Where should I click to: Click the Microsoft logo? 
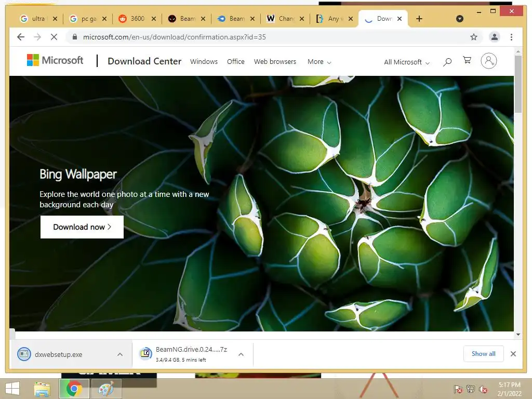(55, 60)
